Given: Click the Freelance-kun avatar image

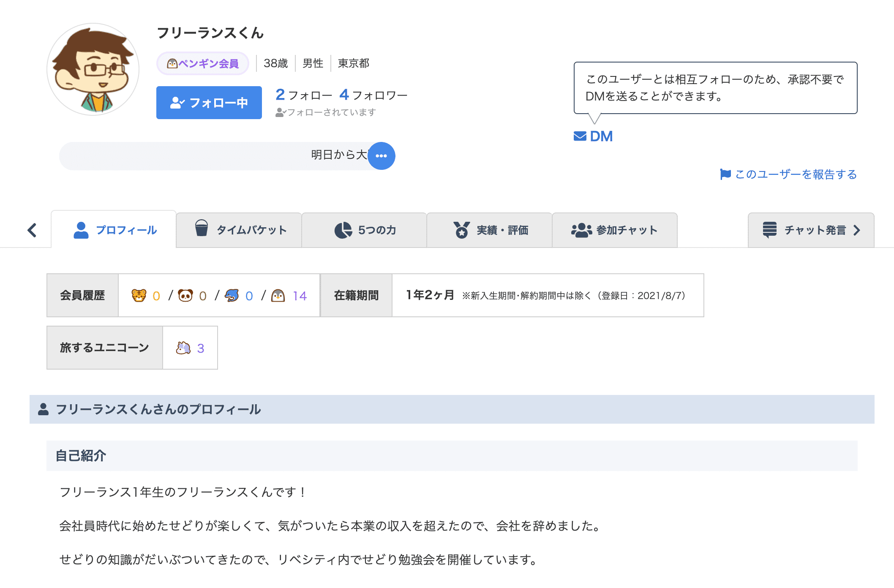Looking at the screenshot, I should pyautogui.click(x=93, y=70).
